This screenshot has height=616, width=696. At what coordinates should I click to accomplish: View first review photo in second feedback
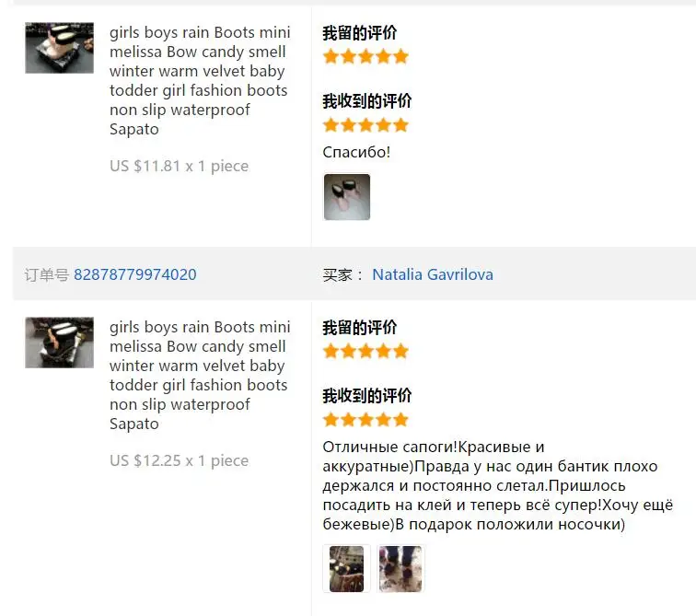coord(347,569)
